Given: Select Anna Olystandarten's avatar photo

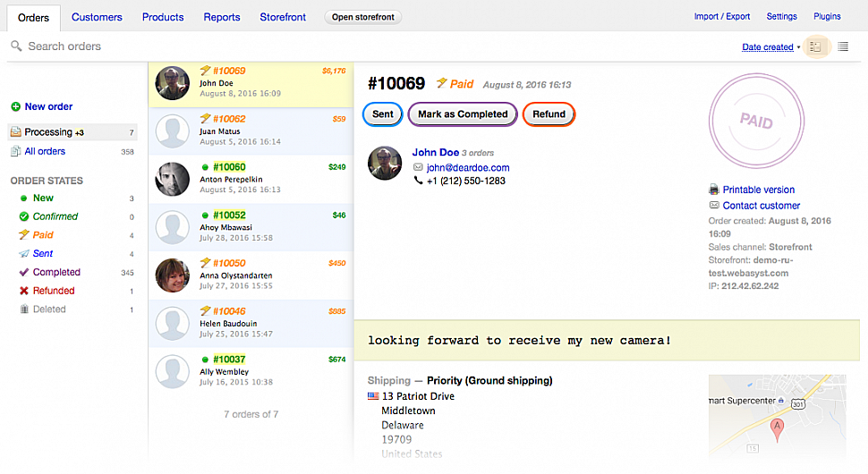Looking at the screenshot, I should coord(172,275).
